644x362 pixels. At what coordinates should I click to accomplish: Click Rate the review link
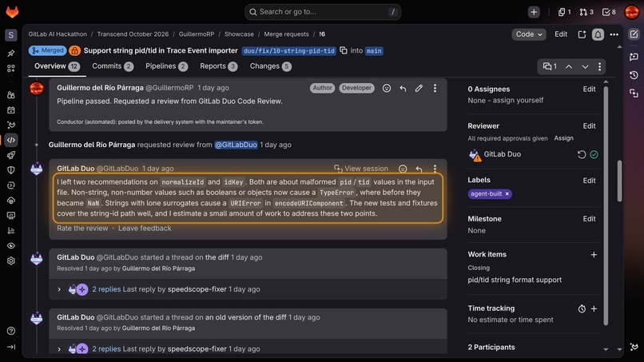point(82,229)
